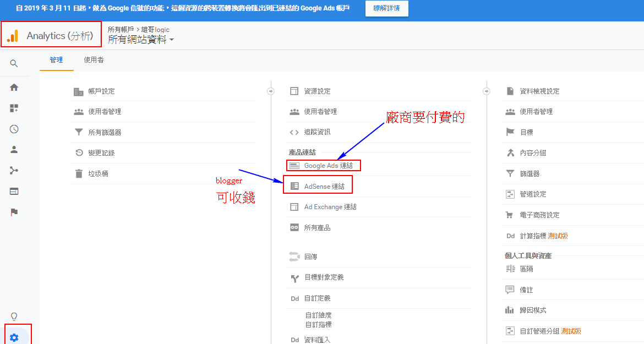Click the 內容分組 figure icon
The width and height of the screenshot is (644, 344).
click(x=510, y=152)
